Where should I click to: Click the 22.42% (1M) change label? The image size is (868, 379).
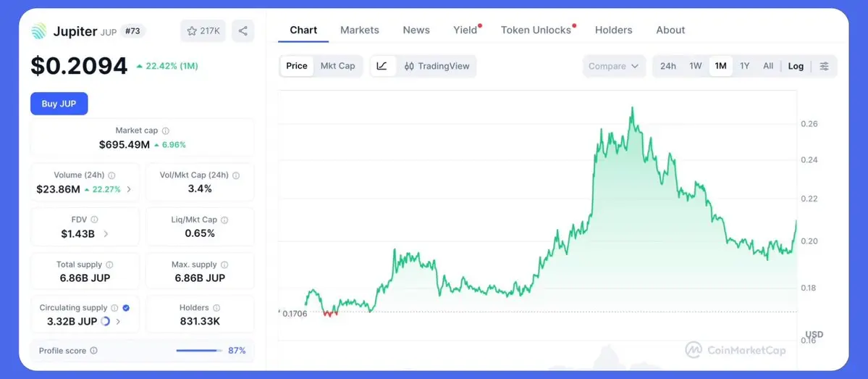tap(167, 67)
